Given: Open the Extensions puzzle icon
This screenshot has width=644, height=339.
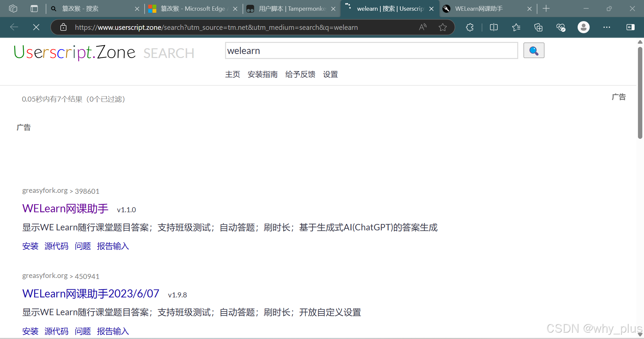Looking at the screenshot, I should pos(470,27).
